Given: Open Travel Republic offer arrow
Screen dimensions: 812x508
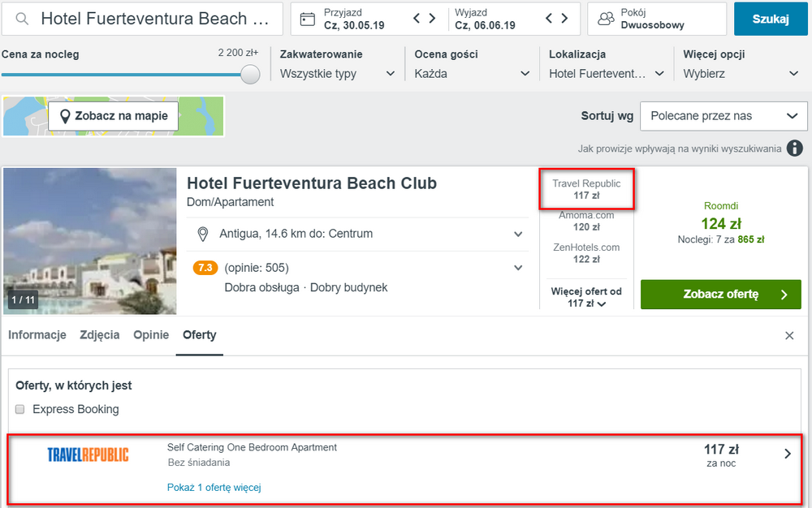Looking at the screenshot, I should (x=788, y=454).
